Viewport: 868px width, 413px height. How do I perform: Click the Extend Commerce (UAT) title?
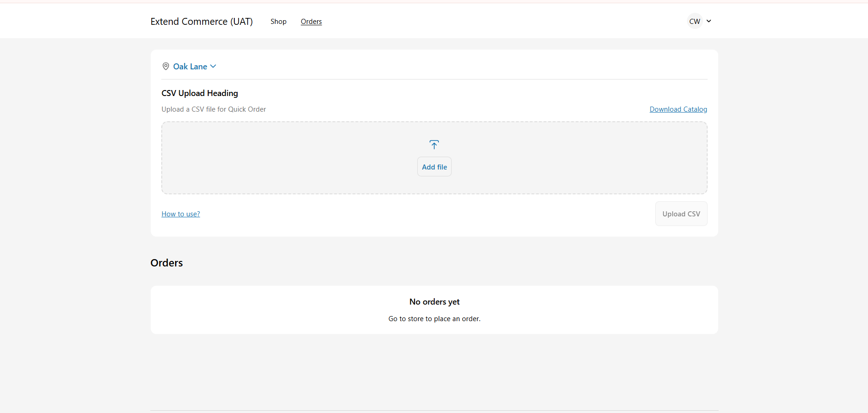pos(202,22)
